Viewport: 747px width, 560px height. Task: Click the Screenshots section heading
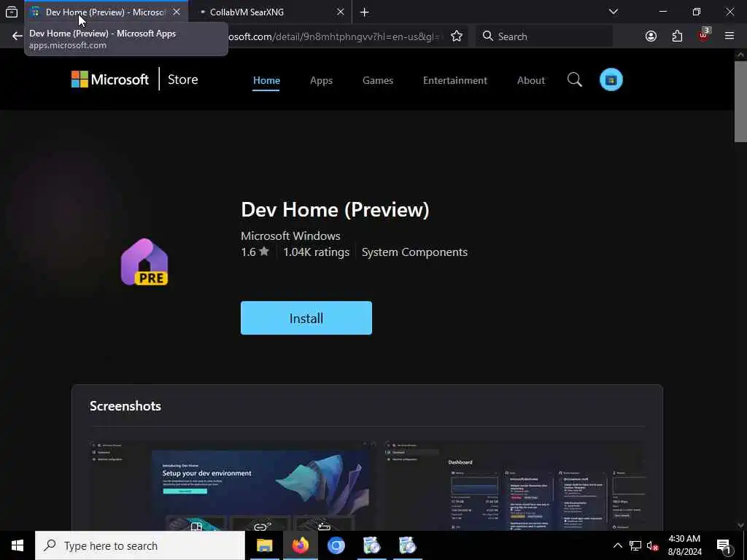tap(125, 405)
